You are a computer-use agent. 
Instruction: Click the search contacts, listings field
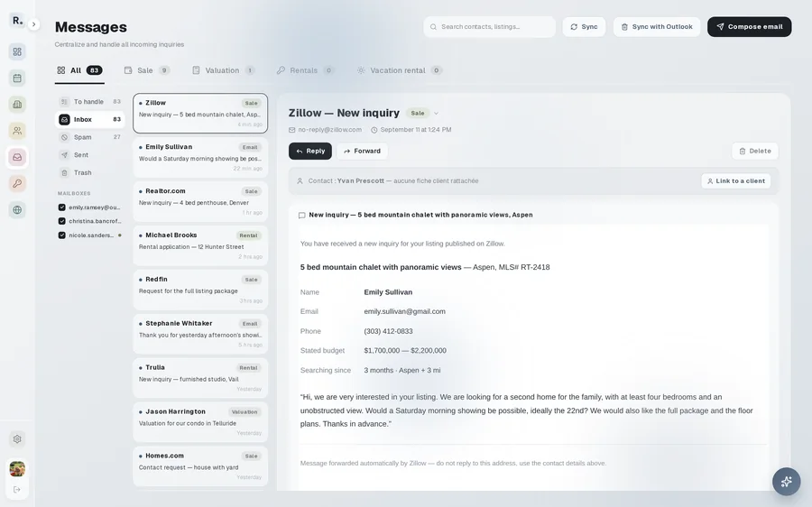tap(489, 27)
